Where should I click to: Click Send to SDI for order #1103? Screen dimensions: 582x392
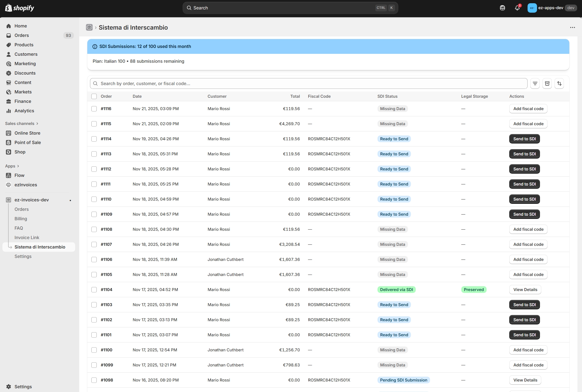[524, 305]
